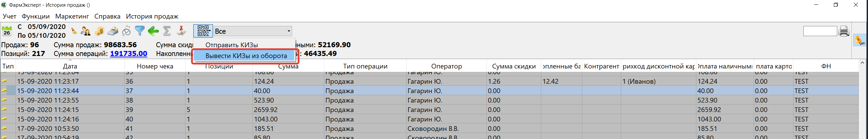Click the gold coins icon

99,31
